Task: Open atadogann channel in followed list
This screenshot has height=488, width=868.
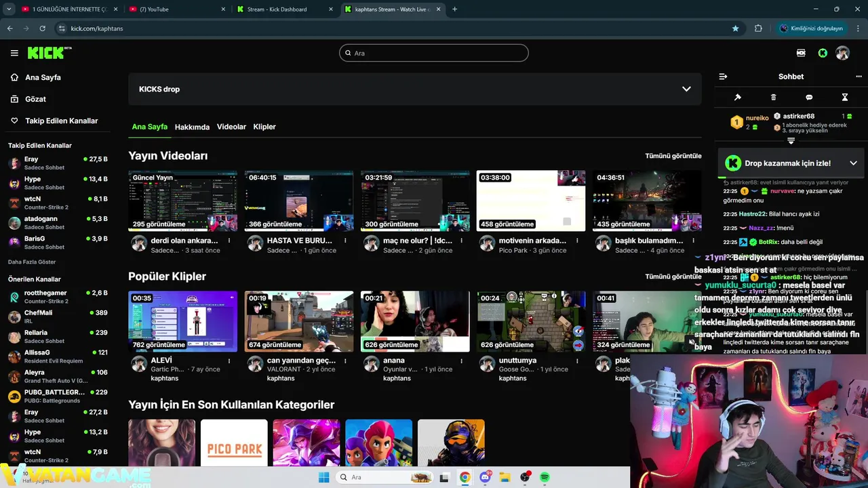Action: (x=58, y=223)
